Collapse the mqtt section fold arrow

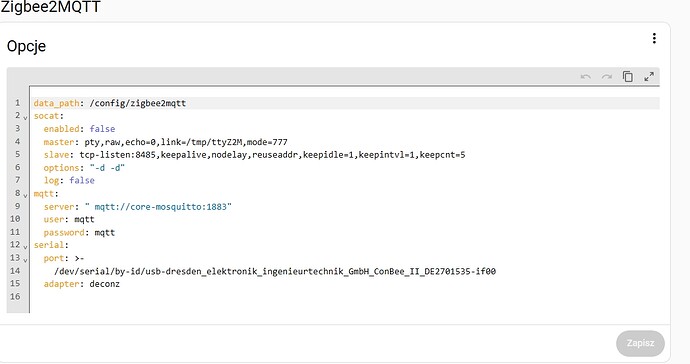[x=25, y=195]
